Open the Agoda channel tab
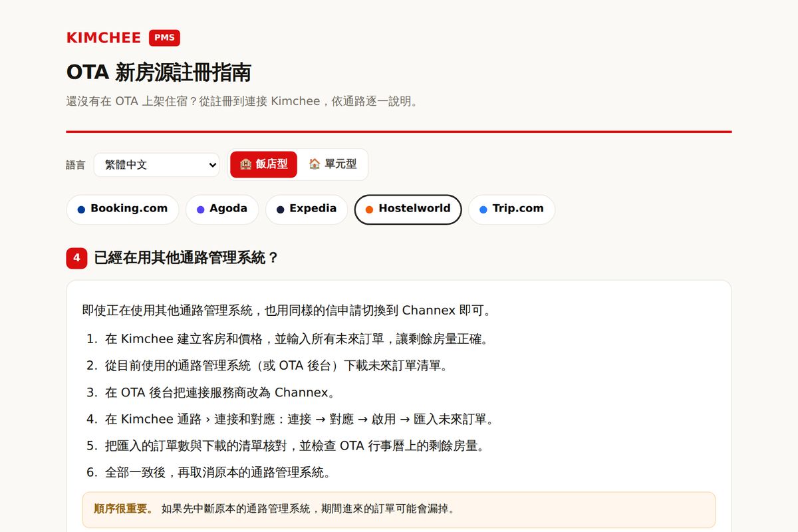 (x=222, y=209)
